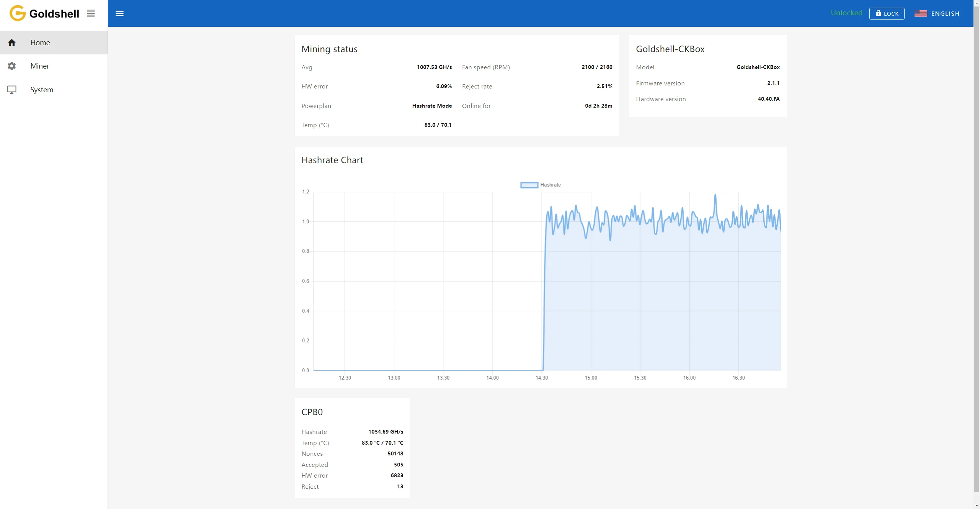Open the System menu item

[42, 90]
